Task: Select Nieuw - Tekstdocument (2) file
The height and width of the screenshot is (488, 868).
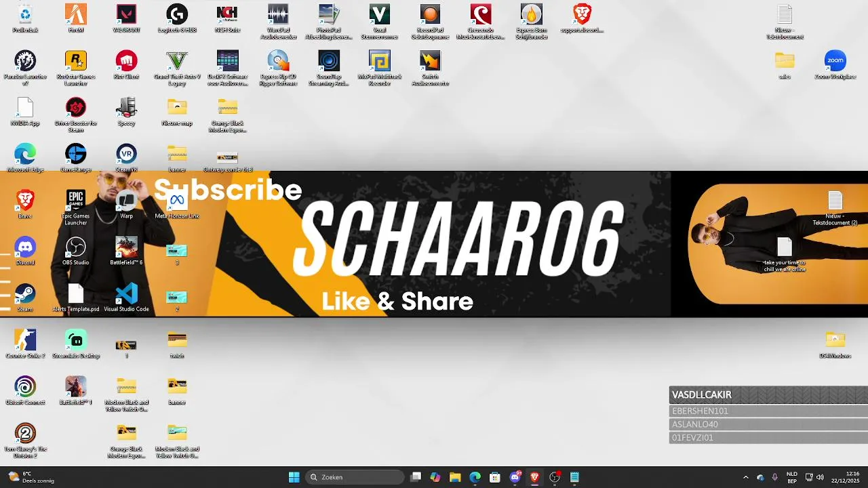Action: pos(835,208)
